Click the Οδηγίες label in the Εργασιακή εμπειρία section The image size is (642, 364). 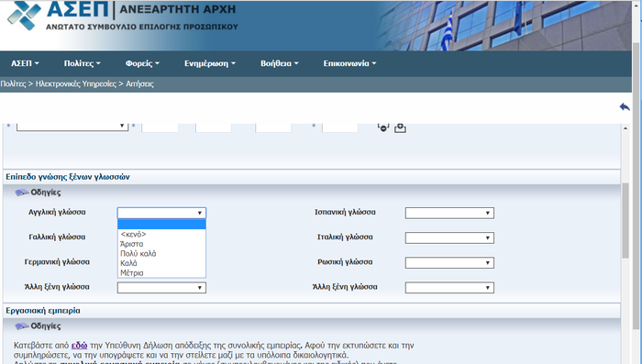46,326
